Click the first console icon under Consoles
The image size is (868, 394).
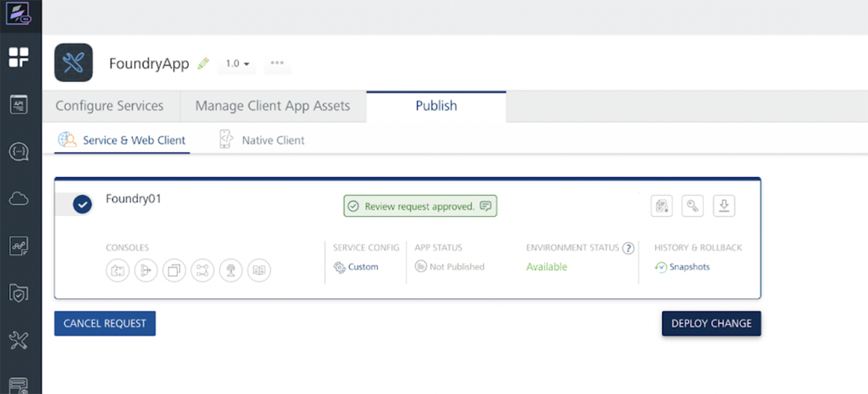point(118,271)
